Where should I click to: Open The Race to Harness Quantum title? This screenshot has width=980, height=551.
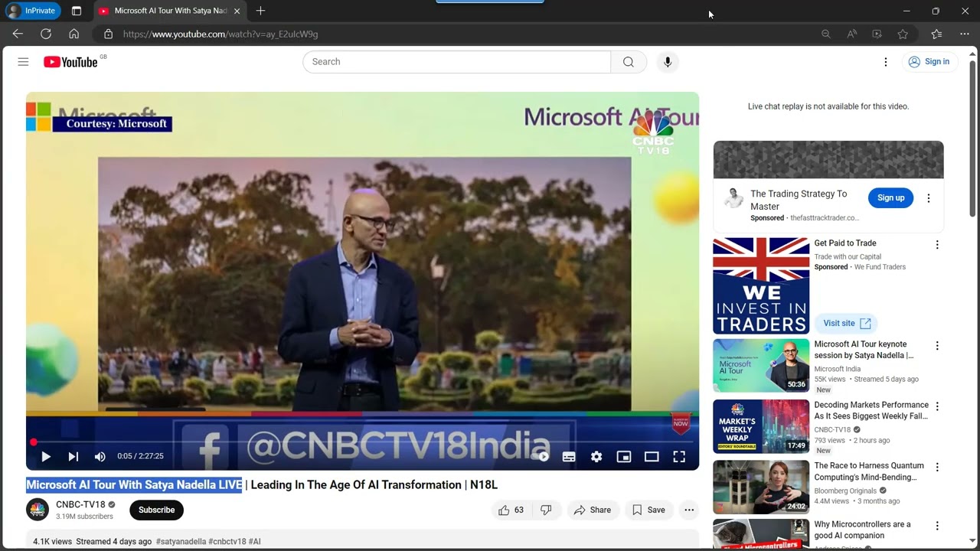pos(869,471)
